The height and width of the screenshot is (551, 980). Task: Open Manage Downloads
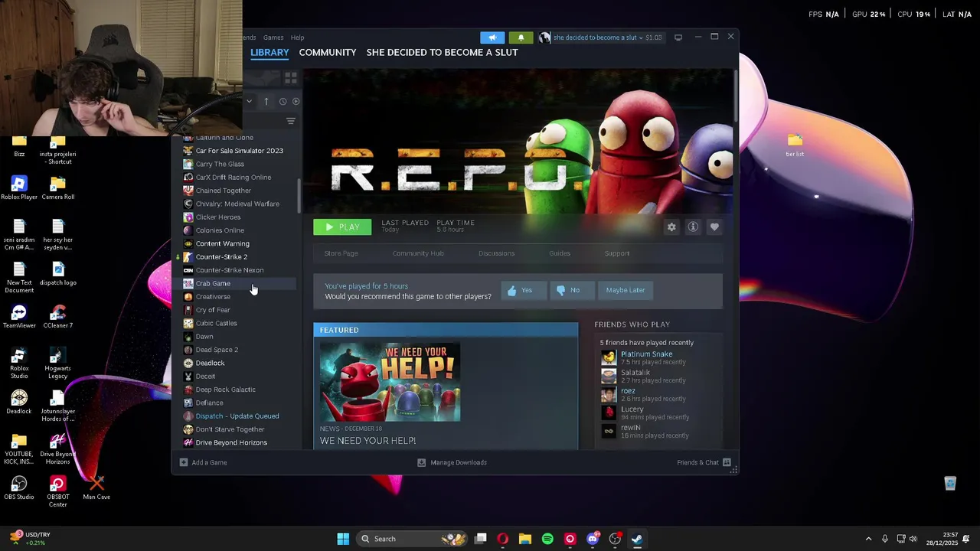tap(452, 462)
